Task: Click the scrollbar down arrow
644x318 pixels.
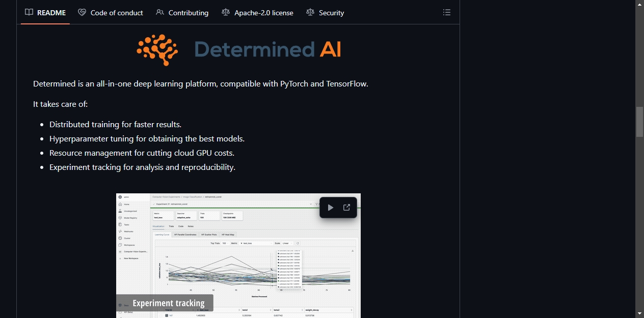Action: [x=639, y=313]
